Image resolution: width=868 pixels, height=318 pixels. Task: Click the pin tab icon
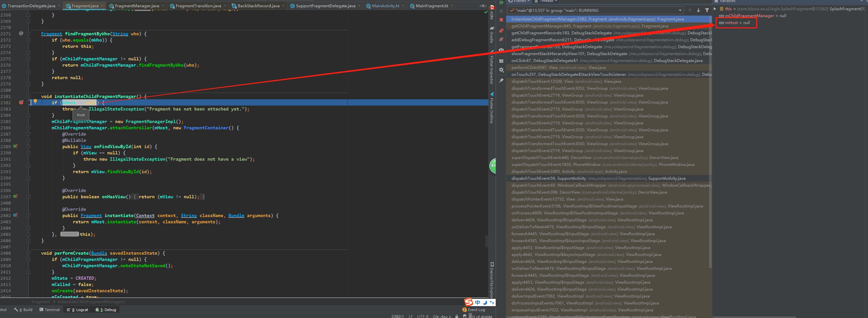501,80
